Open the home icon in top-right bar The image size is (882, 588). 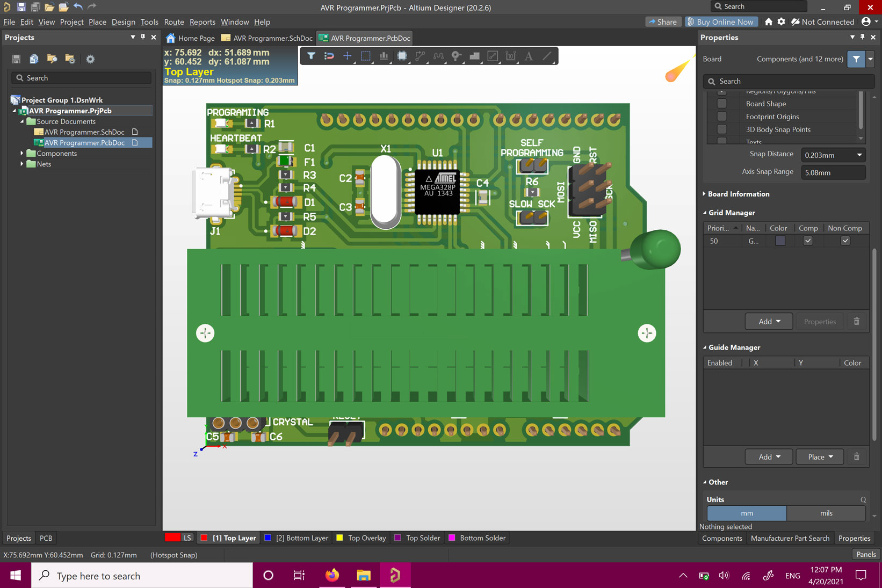(x=769, y=21)
